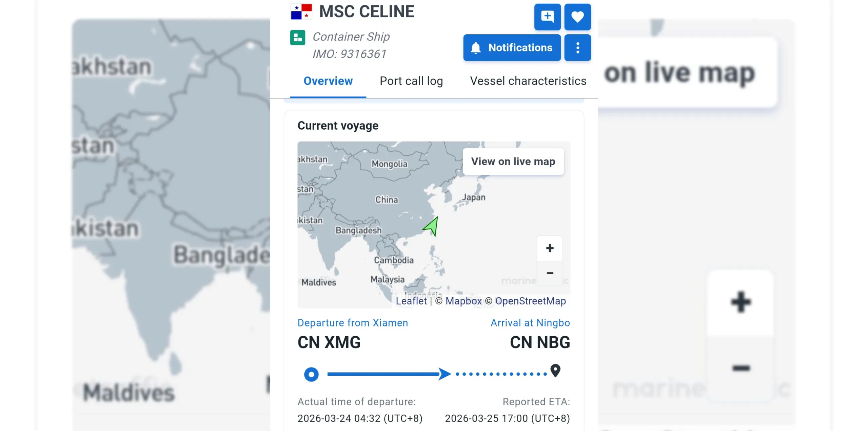Viewport: 868px width, 431px height.
Task: Zoom out on the voyage map
Action: click(x=550, y=273)
